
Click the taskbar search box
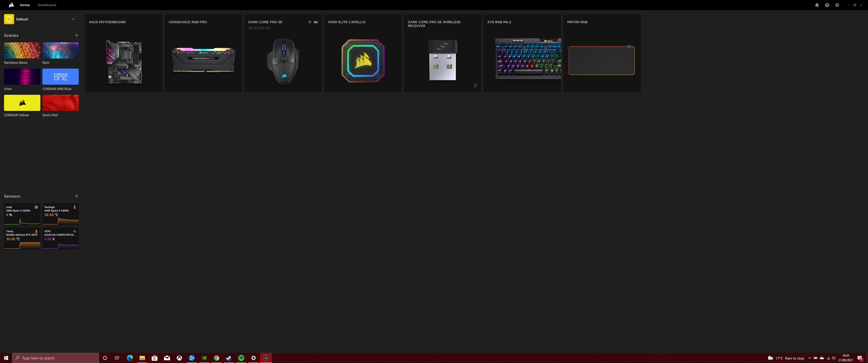[x=56, y=358]
